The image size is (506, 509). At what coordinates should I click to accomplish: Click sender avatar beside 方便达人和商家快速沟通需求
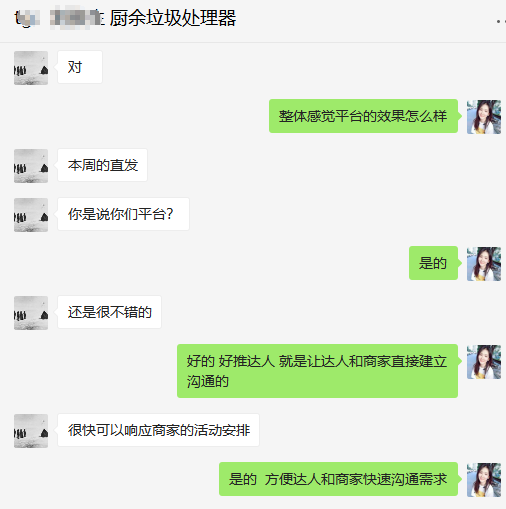tap(484, 480)
